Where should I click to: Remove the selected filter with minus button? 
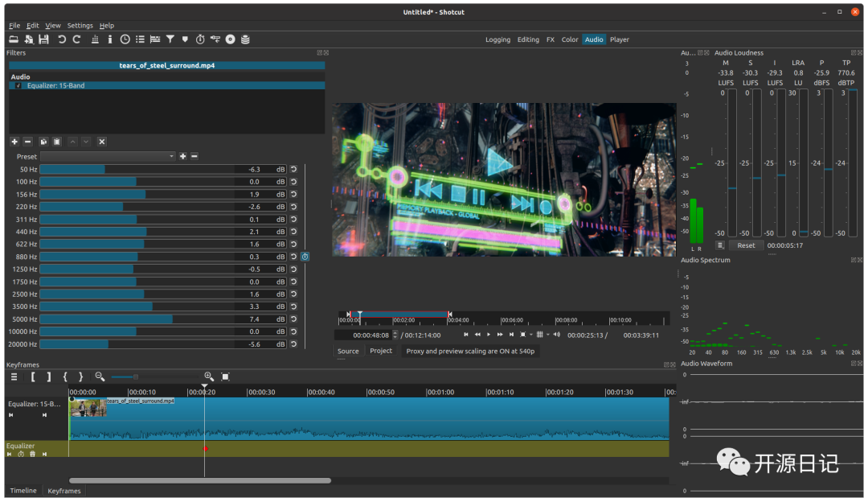click(27, 142)
